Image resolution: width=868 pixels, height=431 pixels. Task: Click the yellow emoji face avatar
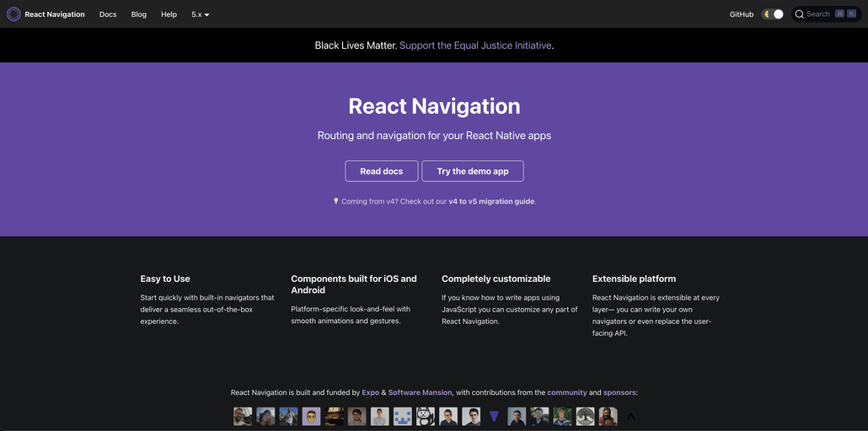tap(311, 416)
